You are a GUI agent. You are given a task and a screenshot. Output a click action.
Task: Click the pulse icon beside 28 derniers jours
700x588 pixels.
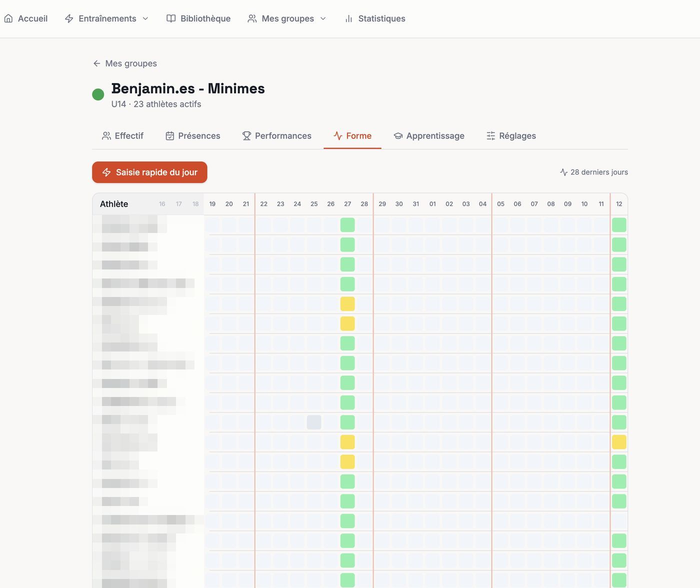(563, 172)
